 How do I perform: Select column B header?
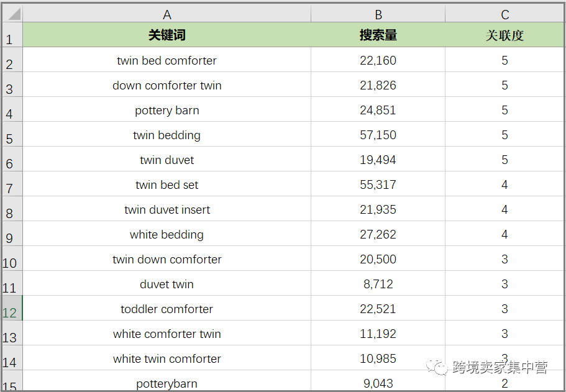click(378, 13)
